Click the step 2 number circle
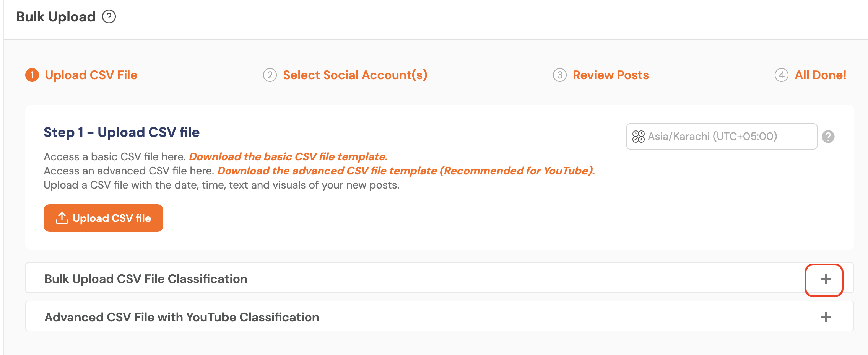The width and height of the screenshot is (868, 355). pos(270,75)
